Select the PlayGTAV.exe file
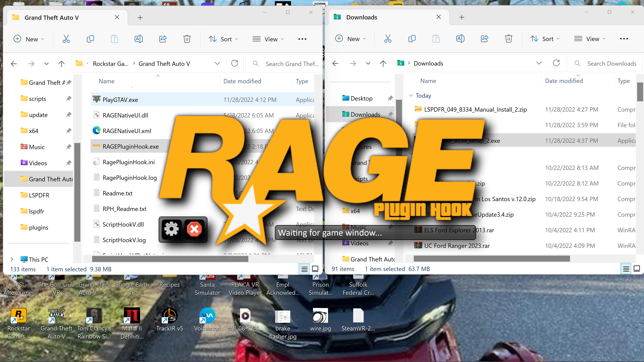Screen dimensions: 644x362 (120, 100)
